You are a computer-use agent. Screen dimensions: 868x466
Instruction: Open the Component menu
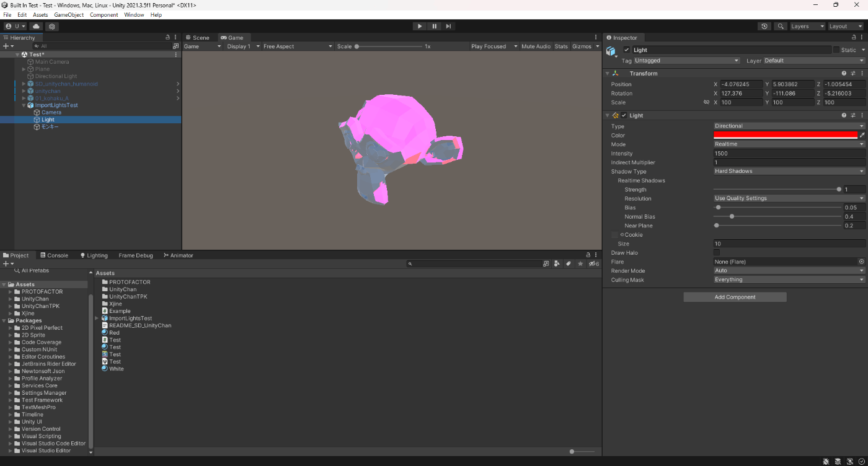click(104, 15)
